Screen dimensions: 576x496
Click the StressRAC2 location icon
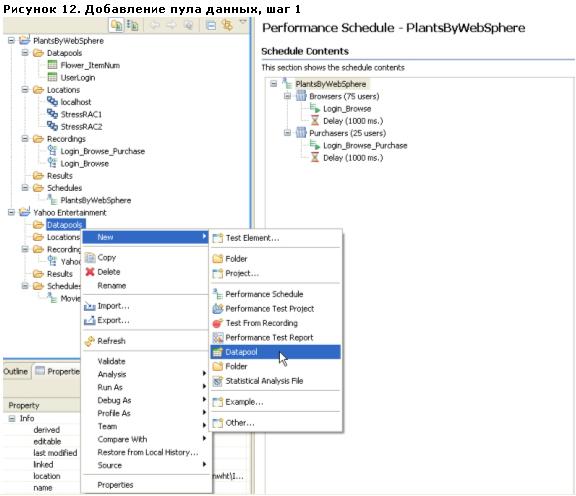(x=53, y=126)
